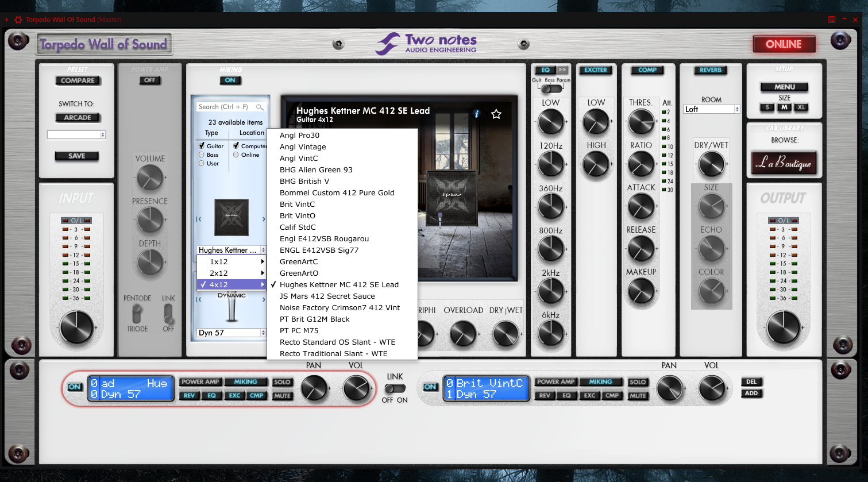Adjust the 360Hz EQ knob
Image resolution: width=868 pixels, height=482 pixels.
(550, 207)
